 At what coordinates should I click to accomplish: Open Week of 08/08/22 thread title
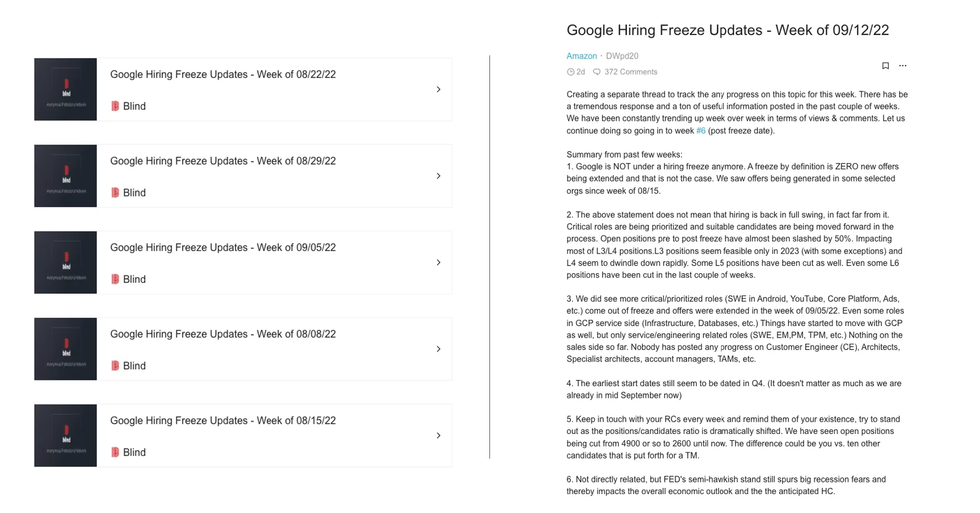click(223, 334)
